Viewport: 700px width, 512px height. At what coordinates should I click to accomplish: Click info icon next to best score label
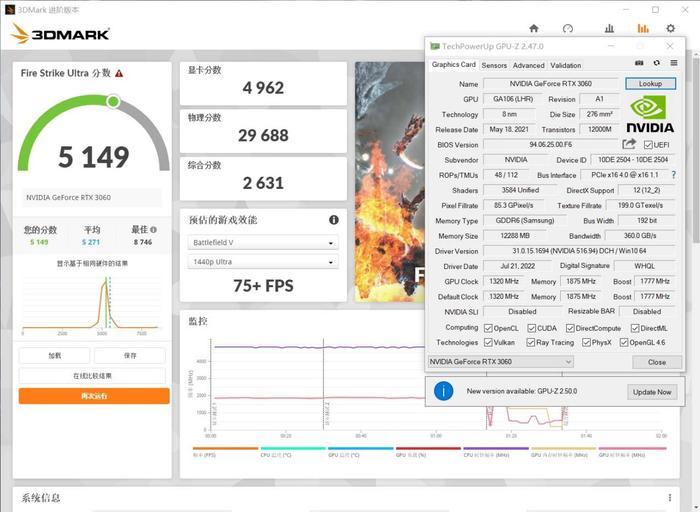154,230
